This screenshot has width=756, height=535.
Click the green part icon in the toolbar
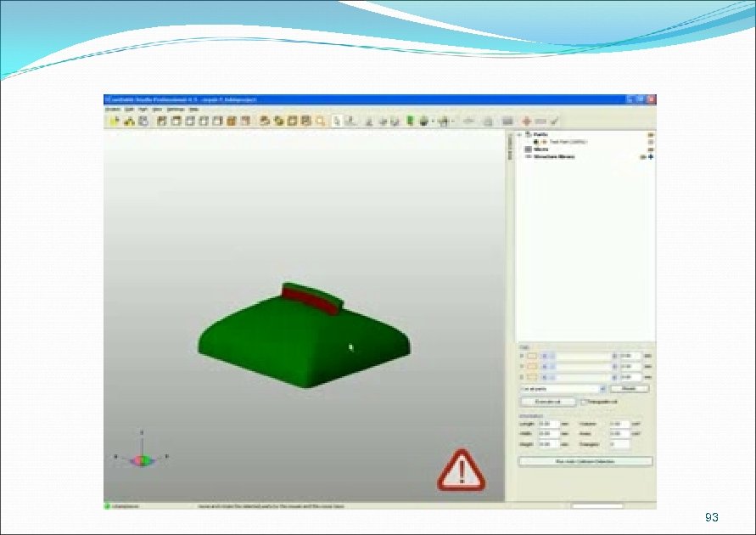click(x=411, y=121)
